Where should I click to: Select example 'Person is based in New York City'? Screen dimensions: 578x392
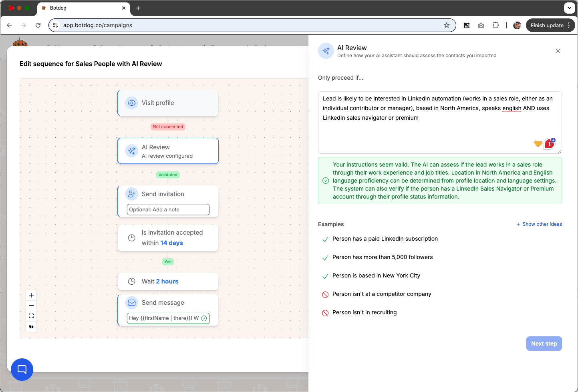376,275
